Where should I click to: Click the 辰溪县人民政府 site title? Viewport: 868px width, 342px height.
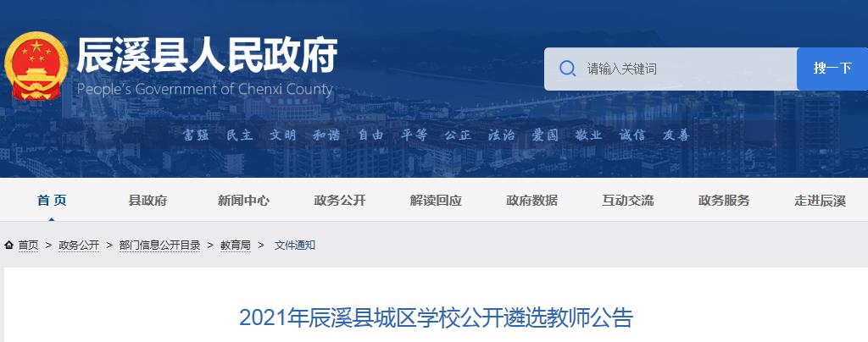click(207, 56)
